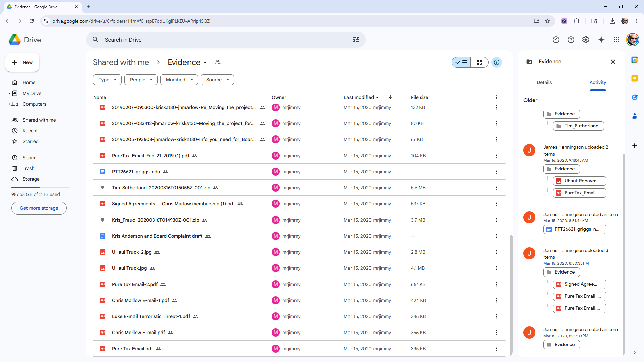
Task: Open Google apps grid launcher
Action: [x=616, y=40]
